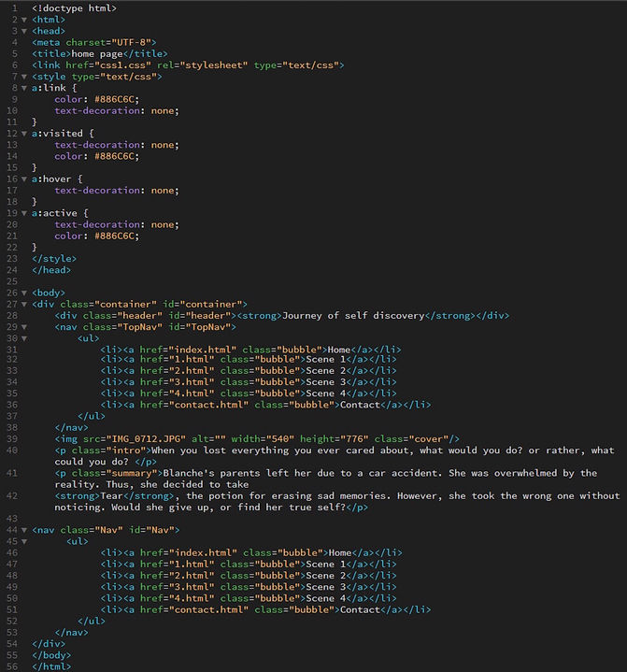Screen dimensions: 627x672
Task: Click the a:visited selector text
Action: pos(57,134)
